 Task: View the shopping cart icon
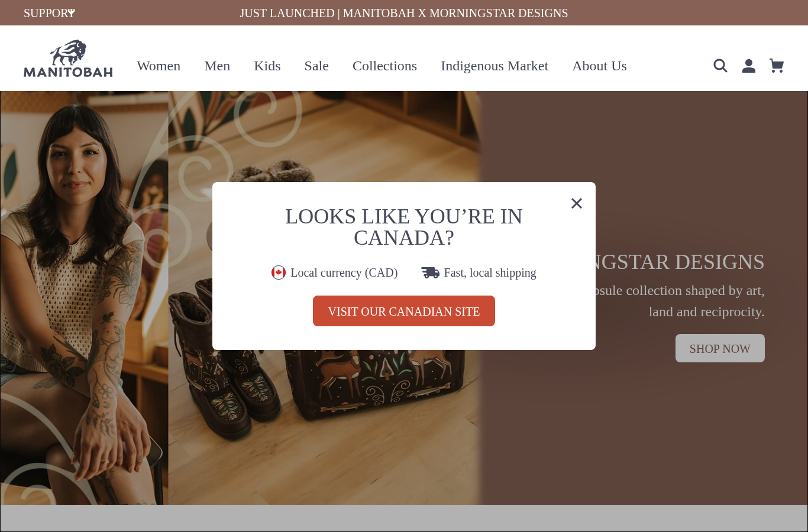(777, 66)
